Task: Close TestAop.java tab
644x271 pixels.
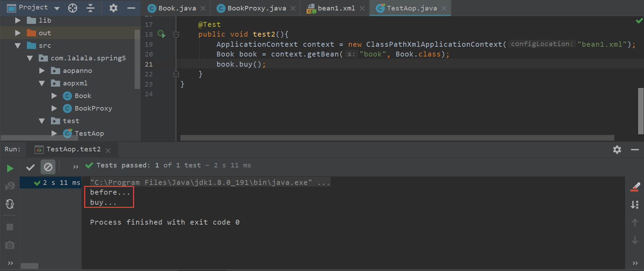Action: click(x=444, y=8)
